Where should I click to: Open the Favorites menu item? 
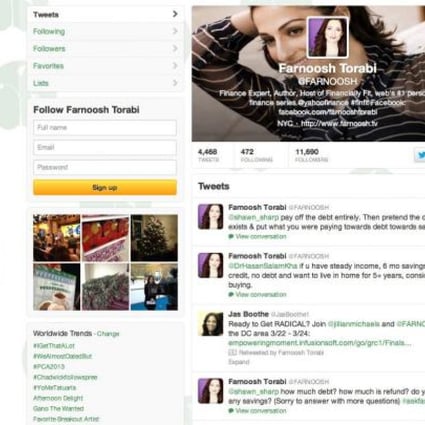[x=105, y=66]
